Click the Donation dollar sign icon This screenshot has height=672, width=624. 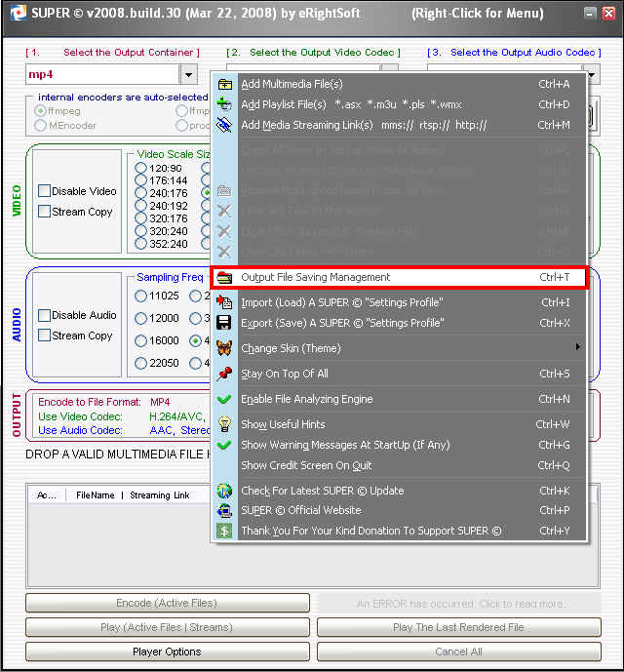224,531
